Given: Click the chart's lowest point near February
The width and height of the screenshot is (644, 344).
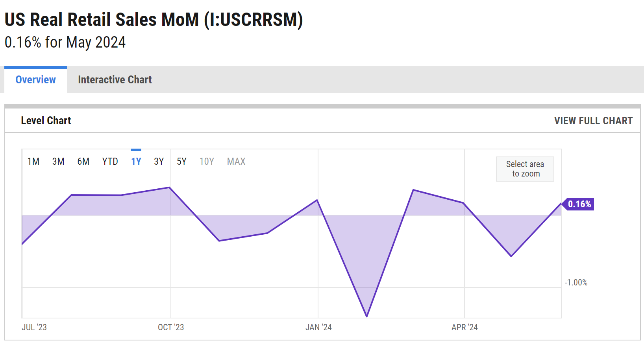Looking at the screenshot, I should [367, 316].
